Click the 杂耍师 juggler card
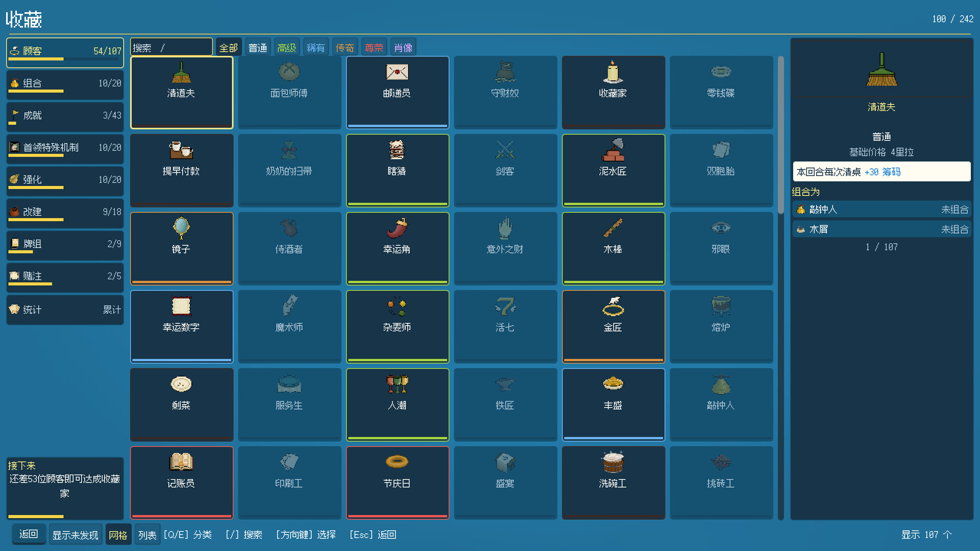 (398, 327)
